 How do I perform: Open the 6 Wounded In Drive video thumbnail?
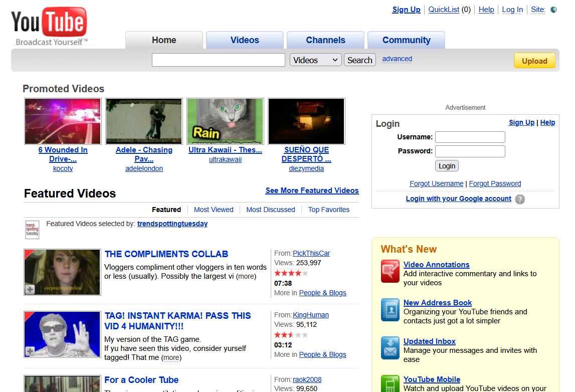point(63,121)
